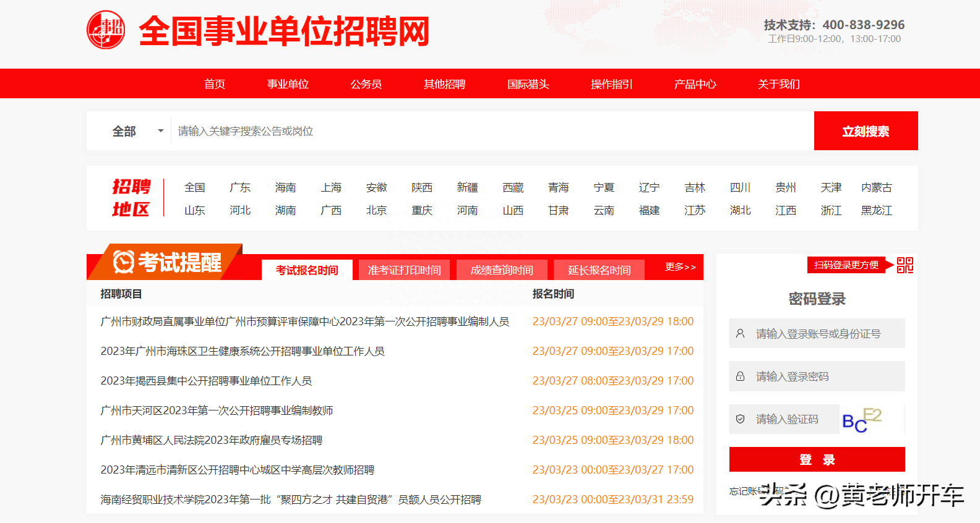Click the site logo emblem
Screen dimensions: 980x523
[x=106, y=30]
